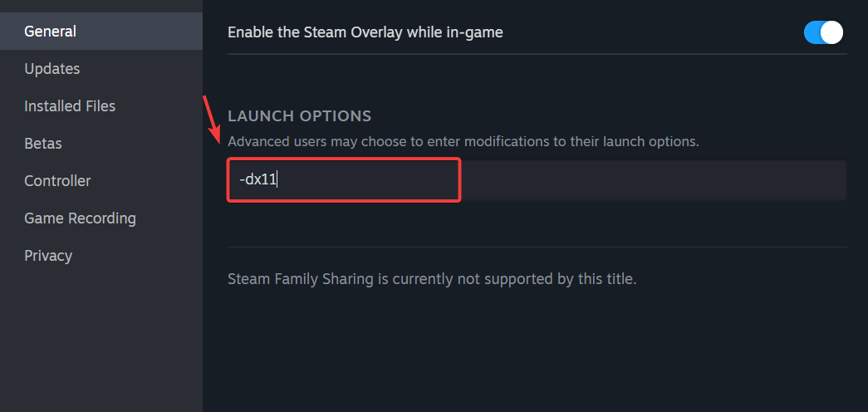Click the empty sidebar area below Privacy

(x=100, y=341)
